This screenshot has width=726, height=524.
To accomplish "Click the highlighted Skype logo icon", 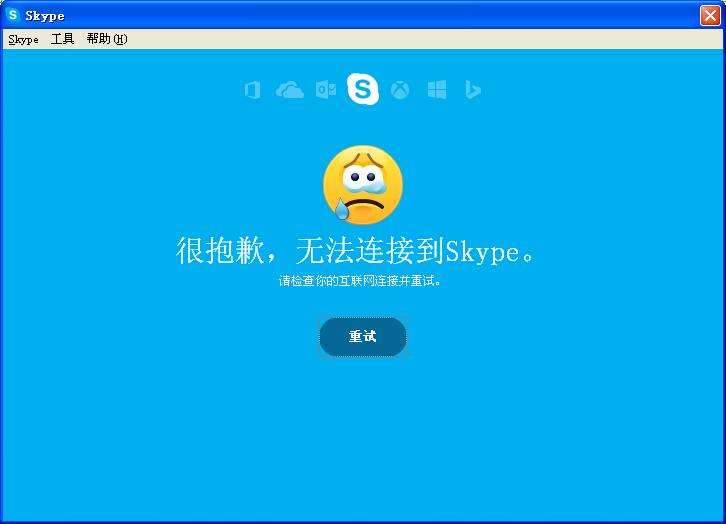I will (363, 88).
